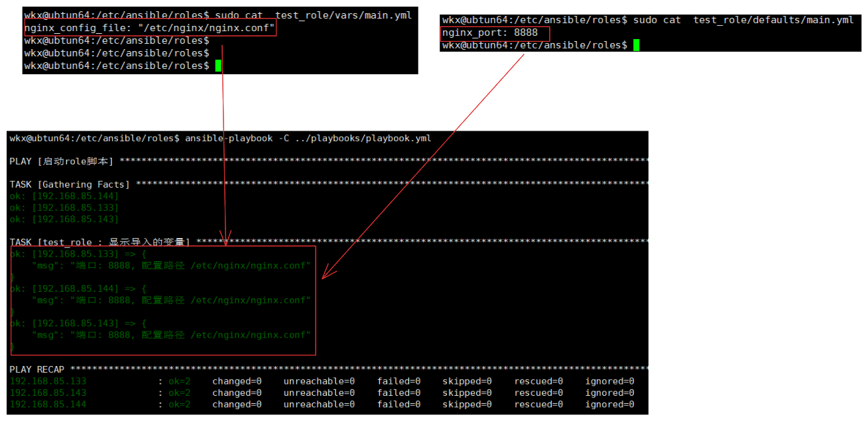The image size is (868, 421).
Task: Click the 'sudo cat test_role/vars/main.yml' command line
Action: pyautogui.click(x=217, y=15)
